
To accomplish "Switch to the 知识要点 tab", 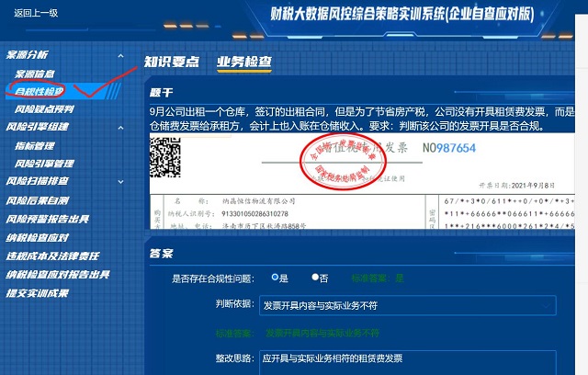I will [x=172, y=62].
